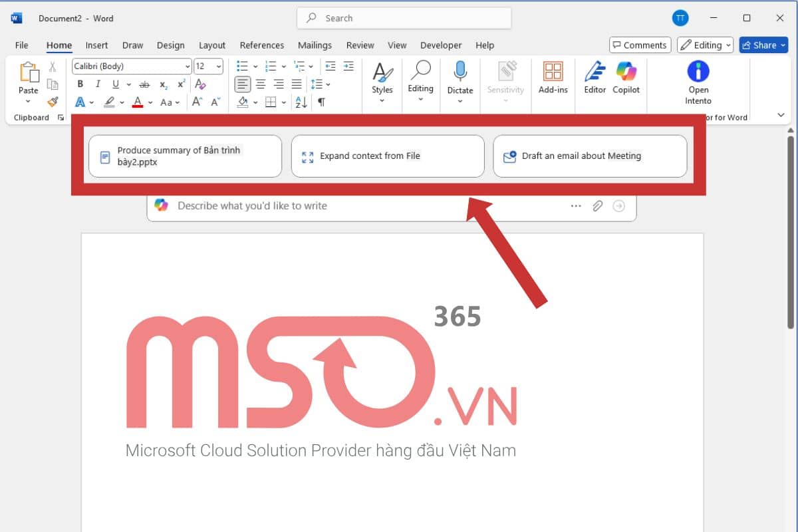Apply paragraph shading fill color
This screenshot has height=532, width=798.
click(x=243, y=102)
